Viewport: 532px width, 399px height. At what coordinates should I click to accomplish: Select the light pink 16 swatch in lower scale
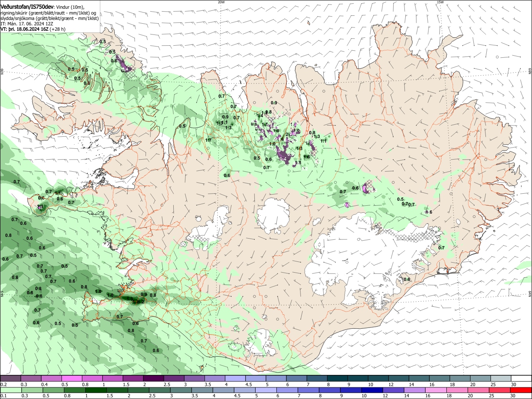click(x=436, y=390)
